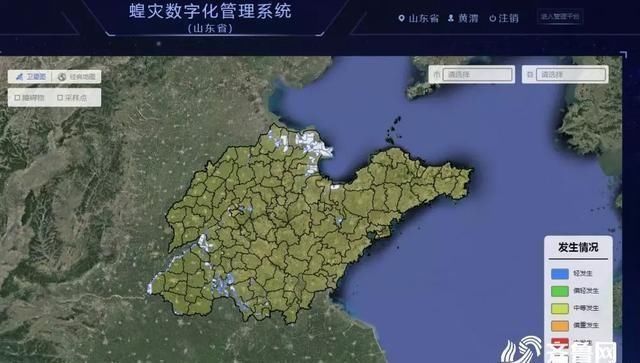Click the yellow-green 中等发生 legend swatch
This screenshot has width=640, height=363.
point(560,308)
